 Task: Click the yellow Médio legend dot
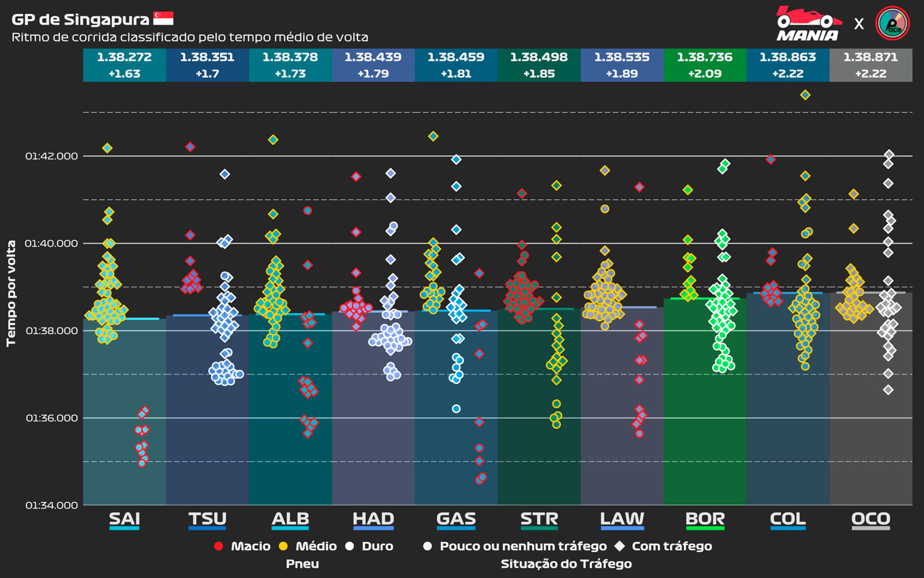(x=283, y=546)
